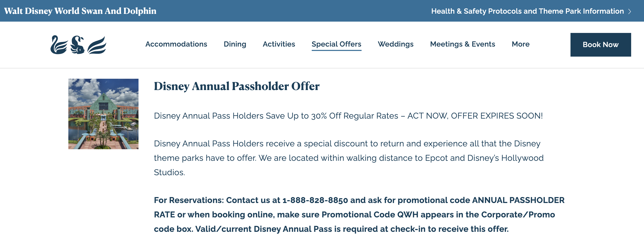Click the dolphin icon in the logo
Viewport: 644px width, 247px height.
(x=77, y=45)
